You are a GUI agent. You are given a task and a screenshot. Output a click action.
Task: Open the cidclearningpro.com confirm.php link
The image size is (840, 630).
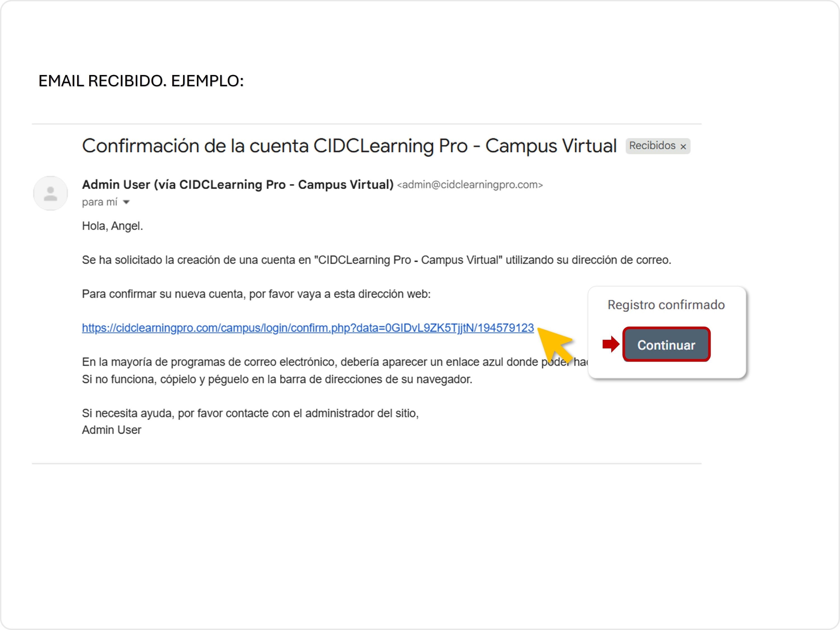pyautogui.click(x=308, y=328)
